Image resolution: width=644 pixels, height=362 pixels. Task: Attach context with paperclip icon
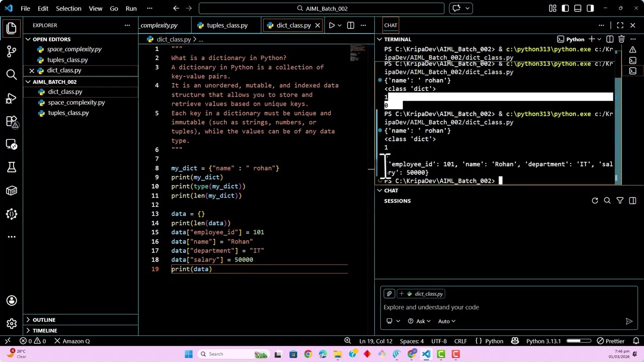[389, 294]
